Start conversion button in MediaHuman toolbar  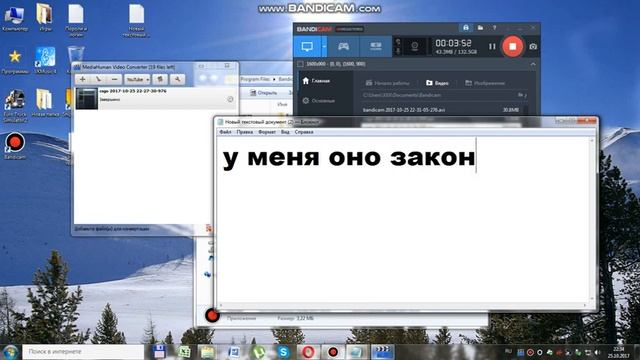coord(160,79)
